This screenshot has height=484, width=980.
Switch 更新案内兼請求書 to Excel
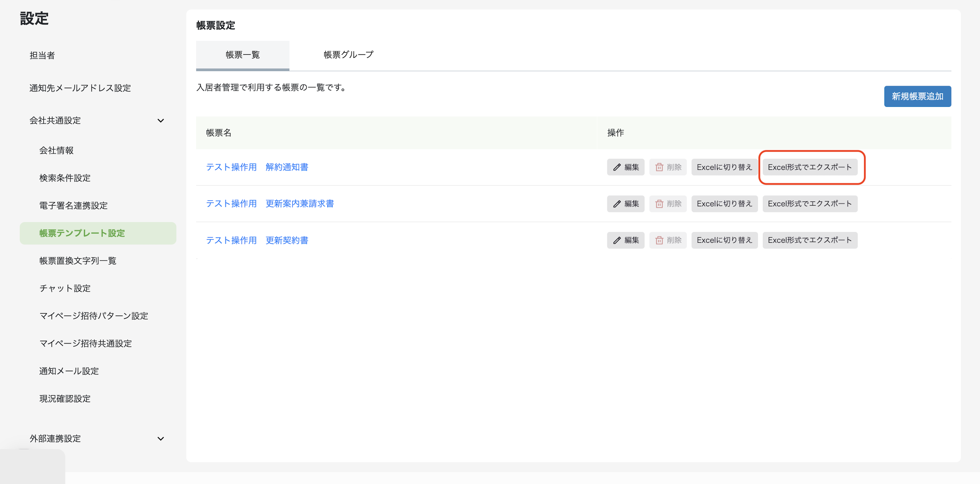[x=724, y=204]
